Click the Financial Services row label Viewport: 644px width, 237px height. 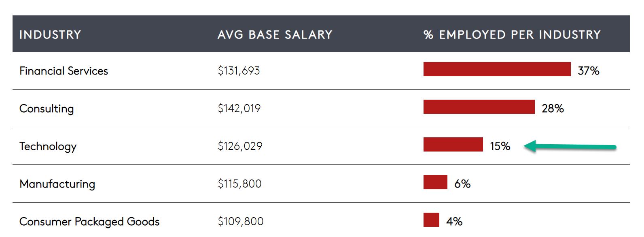pyautogui.click(x=64, y=71)
